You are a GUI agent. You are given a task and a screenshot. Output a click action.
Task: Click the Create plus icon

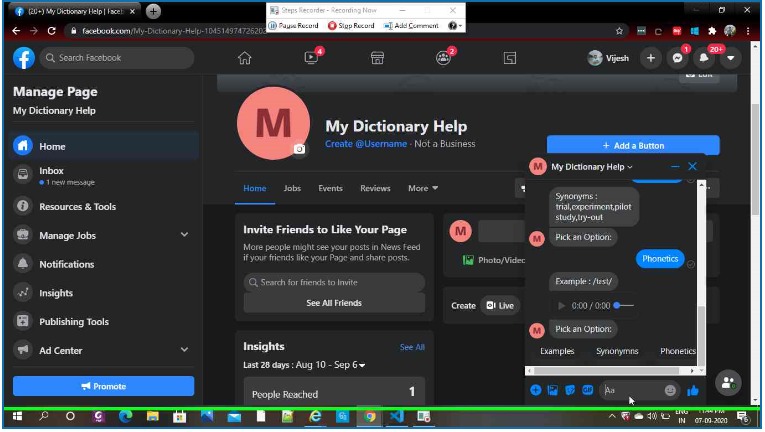click(x=651, y=58)
